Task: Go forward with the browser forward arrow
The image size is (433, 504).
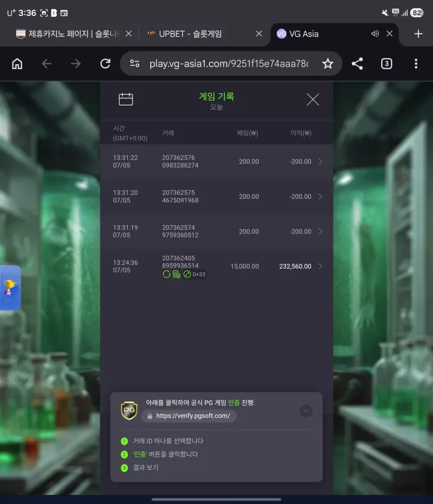Action: [76, 64]
